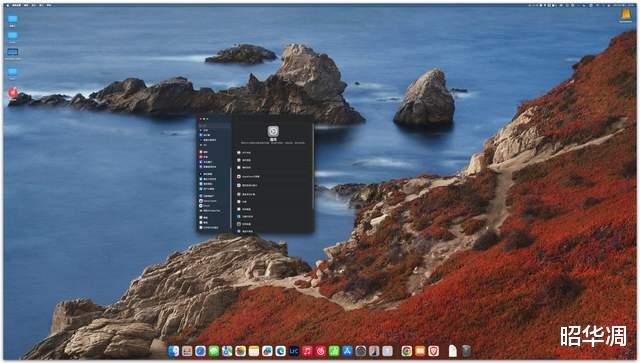Launch Brave browser from the Dock

tap(433, 351)
